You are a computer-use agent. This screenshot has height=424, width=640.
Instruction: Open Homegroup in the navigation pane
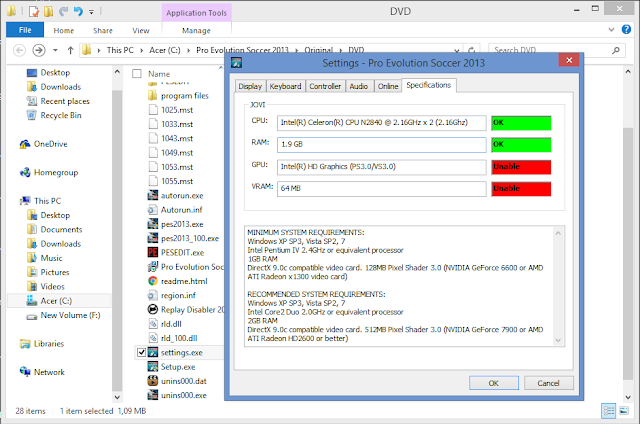49,173
